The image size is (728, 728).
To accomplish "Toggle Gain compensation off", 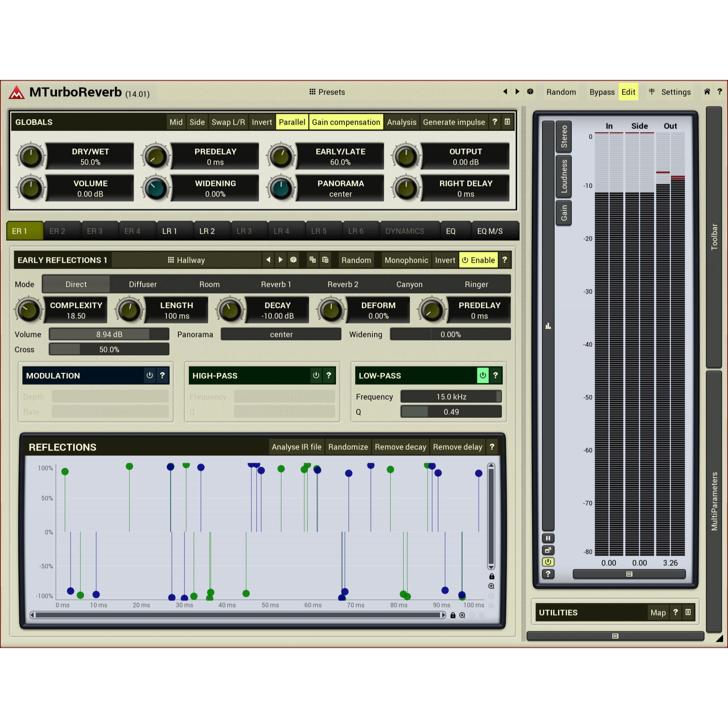I will [346, 122].
